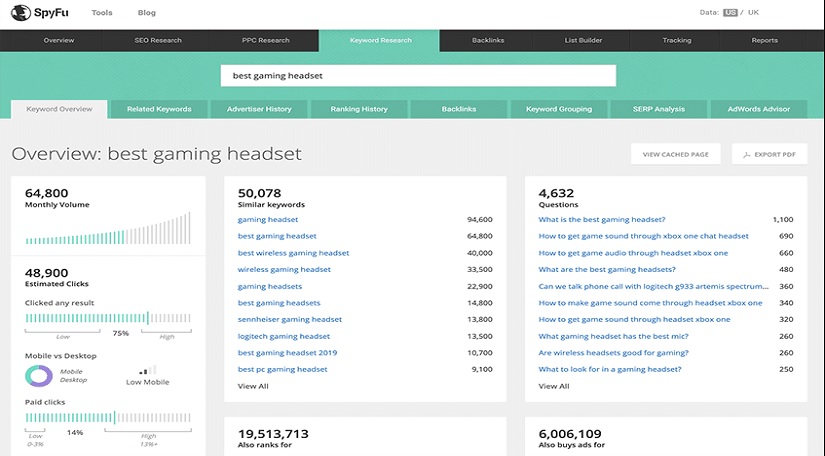Viewport: 825px width, 456px height.
Task: Switch to Ranking History sub-tab
Action: click(x=359, y=109)
